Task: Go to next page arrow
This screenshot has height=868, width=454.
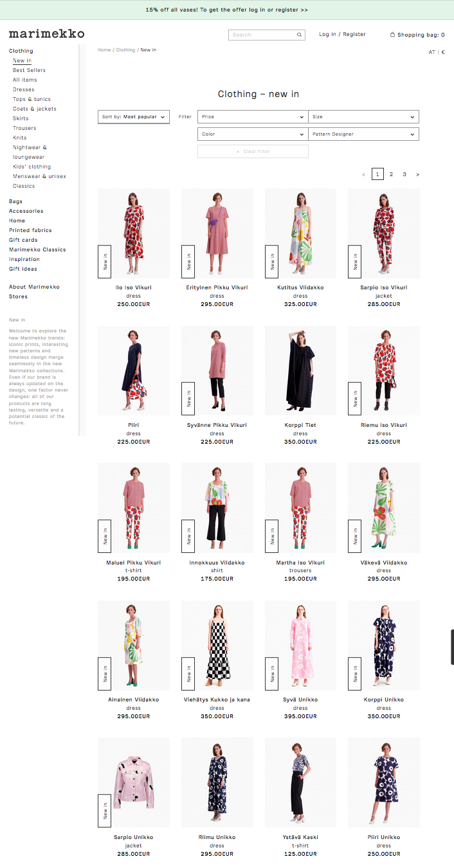Action: (418, 174)
